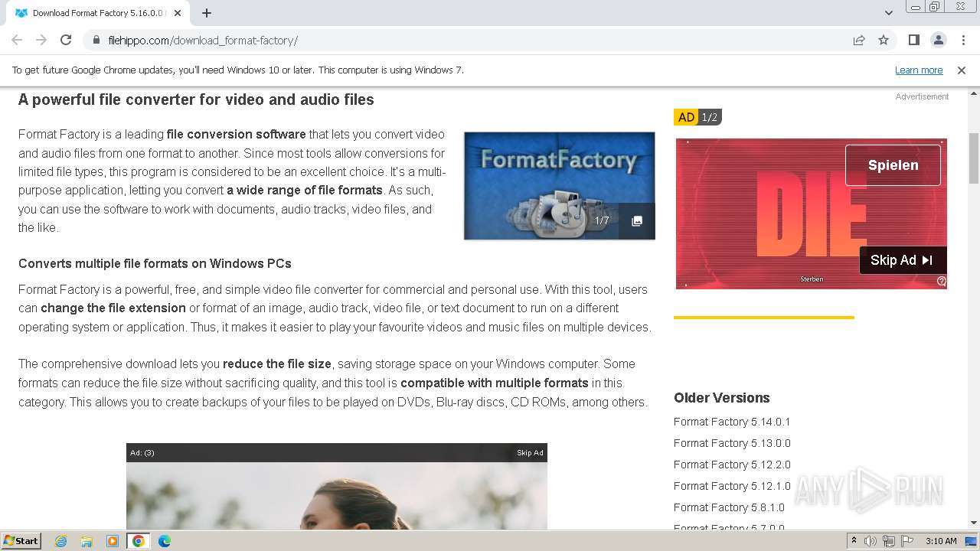Go forward in browser history
Viewport: 980px width, 551px height.
coord(41,40)
